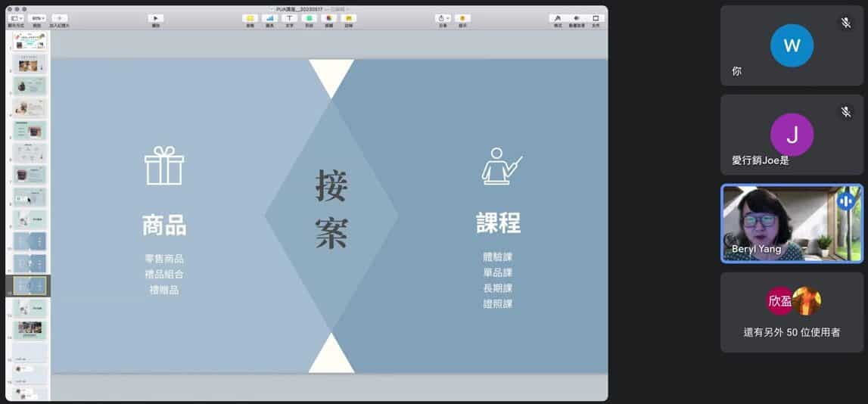
Task: Open the Keynote View options menu
Action: tap(17, 18)
